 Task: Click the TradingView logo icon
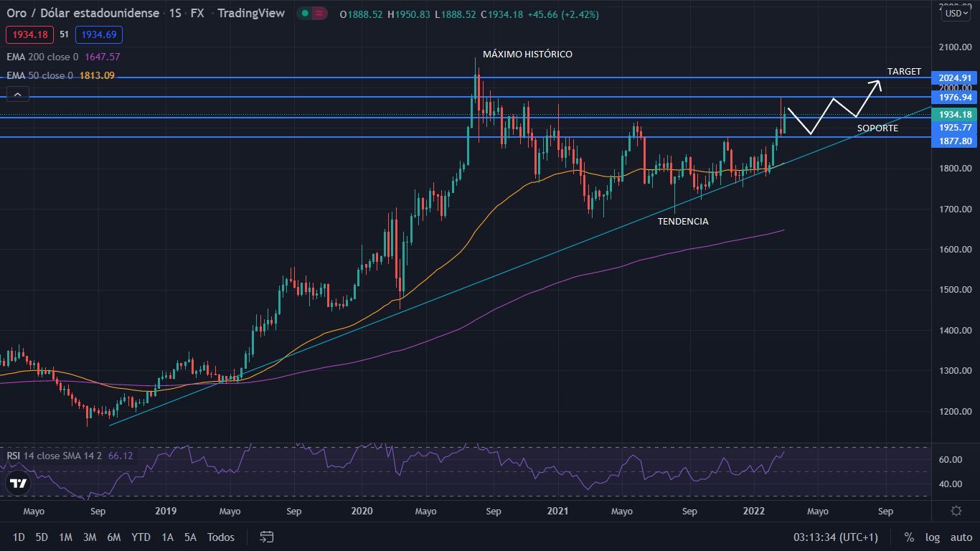[19, 484]
